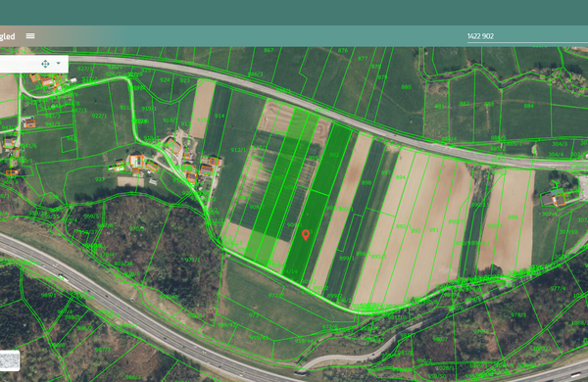588x382 pixels.
Task: Select parcel 888 on the map
Action: tap(513, 217)
